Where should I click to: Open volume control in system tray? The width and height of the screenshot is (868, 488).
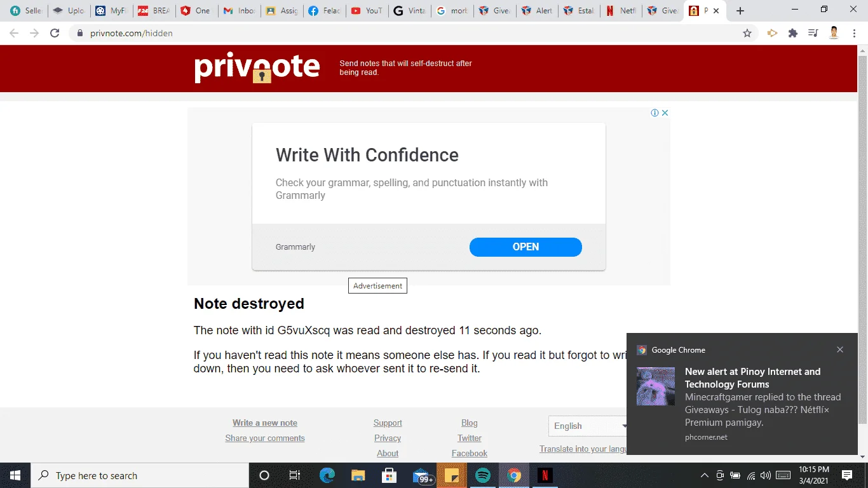tap(765, 475)
